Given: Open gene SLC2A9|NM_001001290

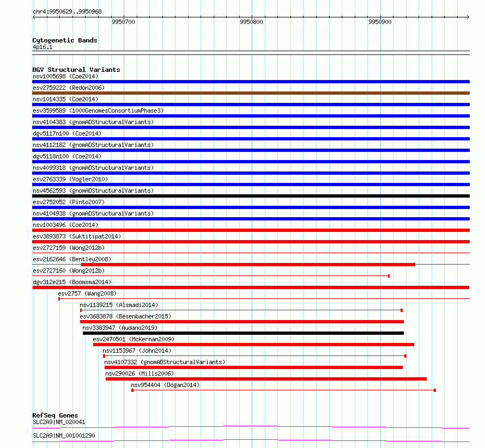Looking at the screenshot, I should 64,435.
